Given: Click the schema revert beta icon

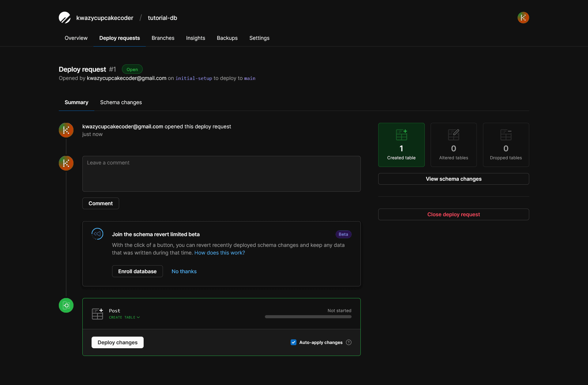Looking at the screenshot, I should point(97,234).
